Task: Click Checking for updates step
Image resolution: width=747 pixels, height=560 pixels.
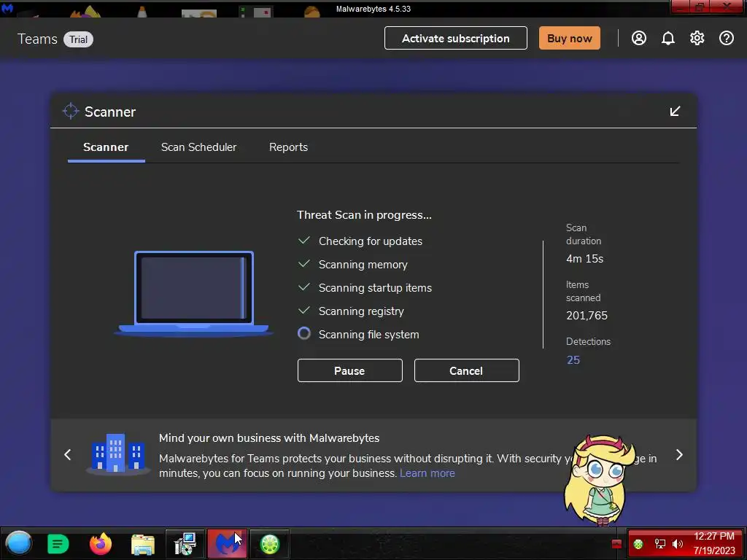Action: tap(370, 241)
